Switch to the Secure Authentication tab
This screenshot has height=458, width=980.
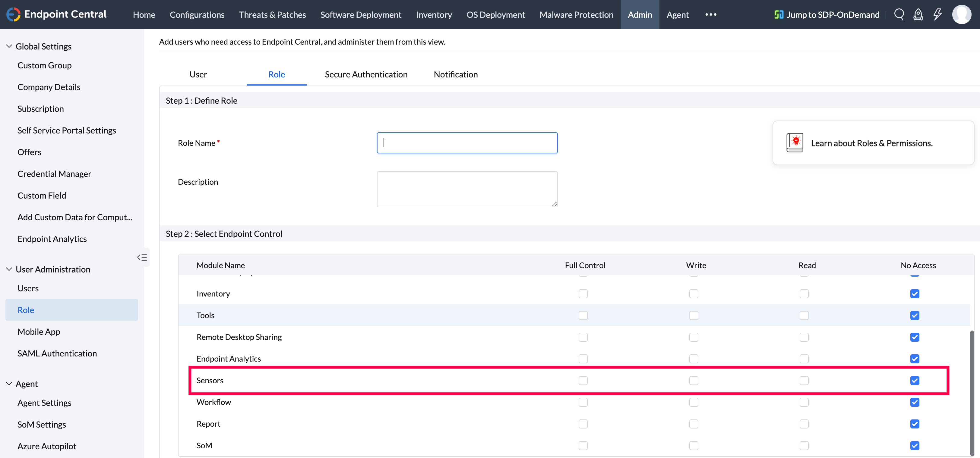pyautogui.click(x=366, y=74)
